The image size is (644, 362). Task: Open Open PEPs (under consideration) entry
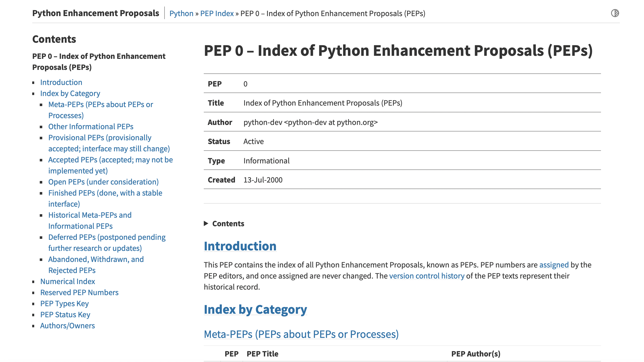[103, 182]
